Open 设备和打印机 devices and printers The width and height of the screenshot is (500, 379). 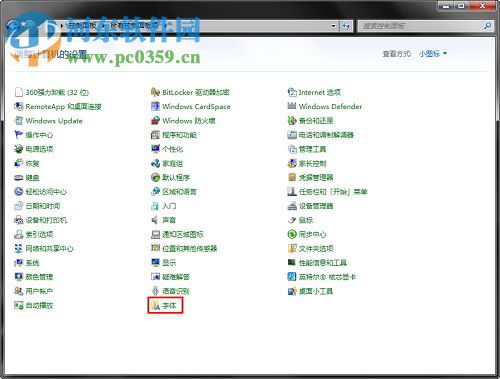(40, 220)
